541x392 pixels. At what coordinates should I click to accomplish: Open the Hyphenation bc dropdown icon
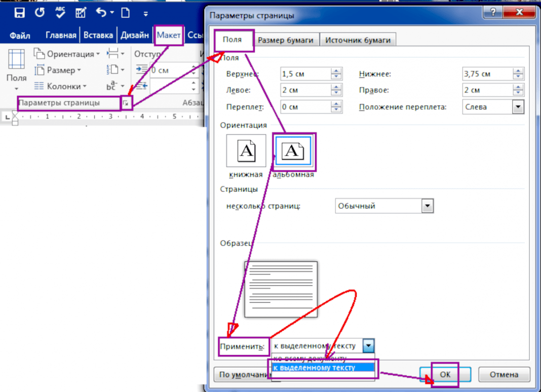pyautogui.click(x=115, y=86)
